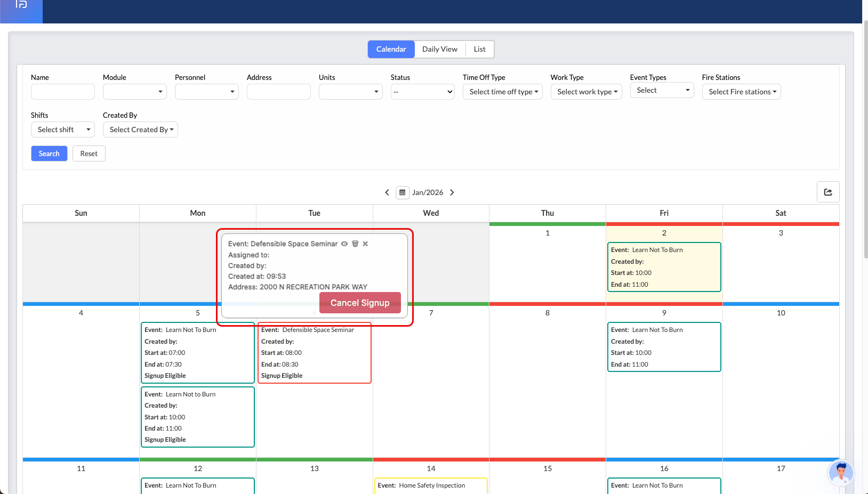Open the Status filter dropdown
Screen dimensions: 868x494
click(422, 92)
